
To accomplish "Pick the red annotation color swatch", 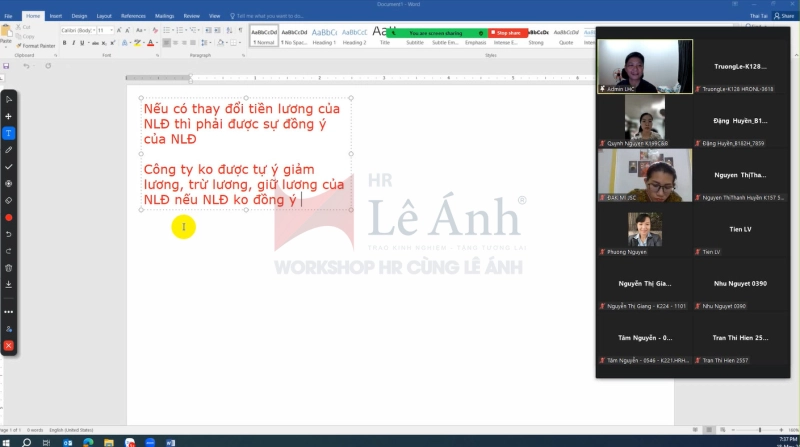I will point(9,218).
